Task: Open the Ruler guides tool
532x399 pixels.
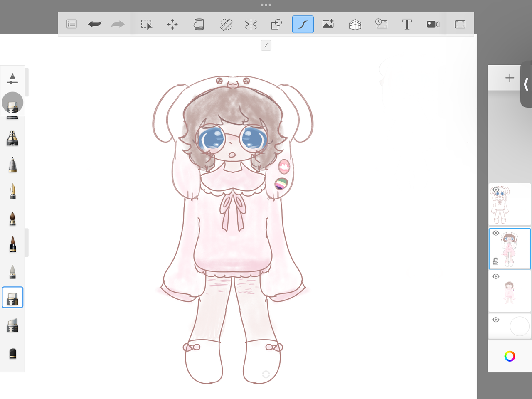Action: tap(226, 25)
